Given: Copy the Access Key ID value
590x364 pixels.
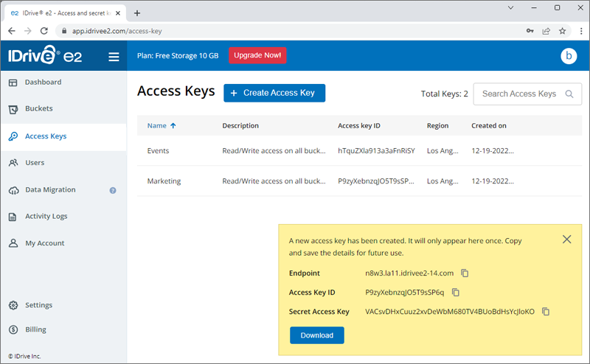Looking at the screenshot, I should point(456,293).
